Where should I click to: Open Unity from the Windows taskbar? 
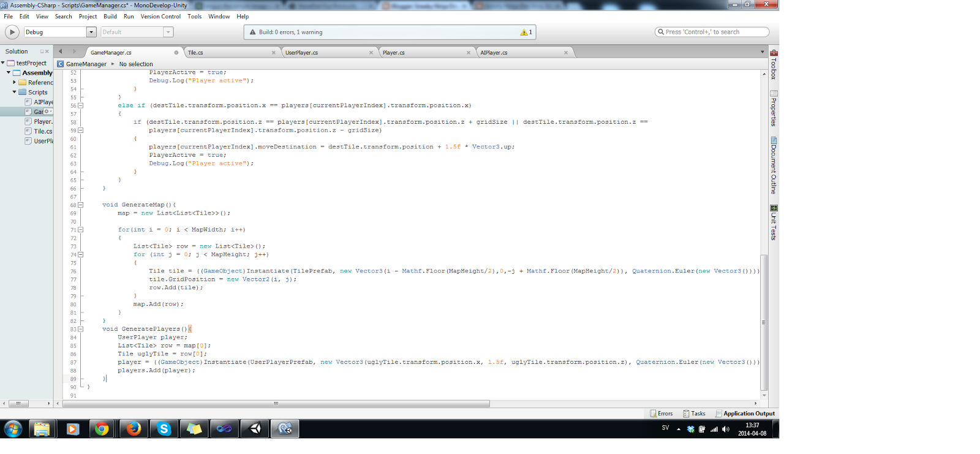(x=255, y=429)
